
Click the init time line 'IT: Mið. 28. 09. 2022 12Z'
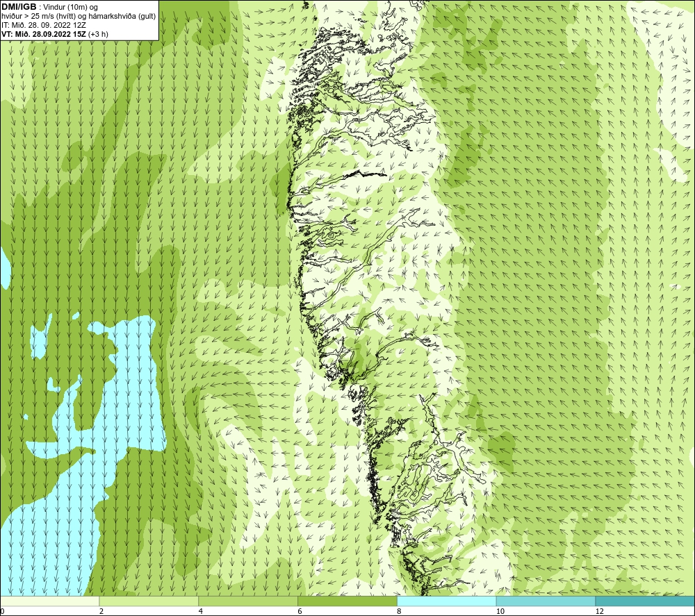coord(43,25)
